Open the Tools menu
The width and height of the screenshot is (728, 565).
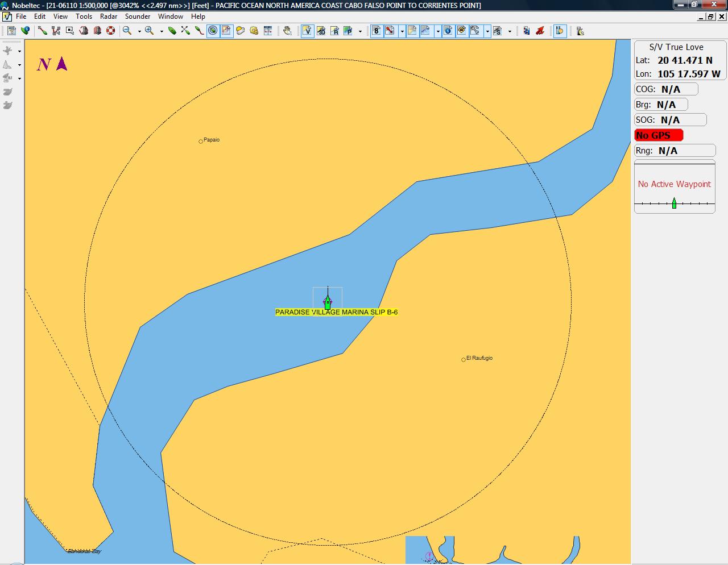84,16
